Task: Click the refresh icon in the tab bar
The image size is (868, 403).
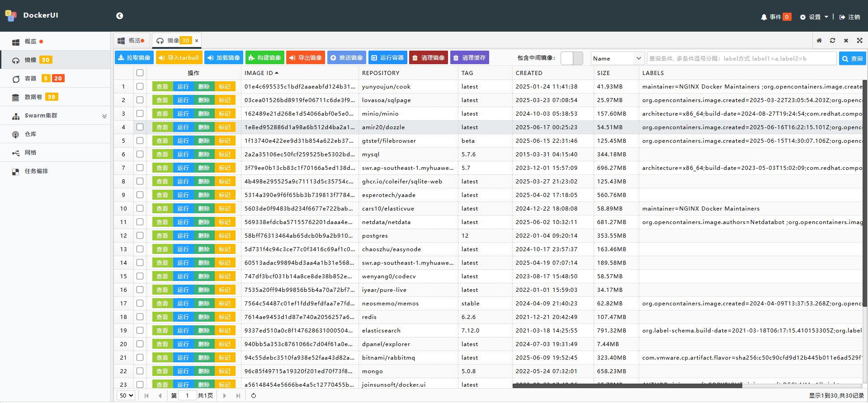Action: (832, 41)
